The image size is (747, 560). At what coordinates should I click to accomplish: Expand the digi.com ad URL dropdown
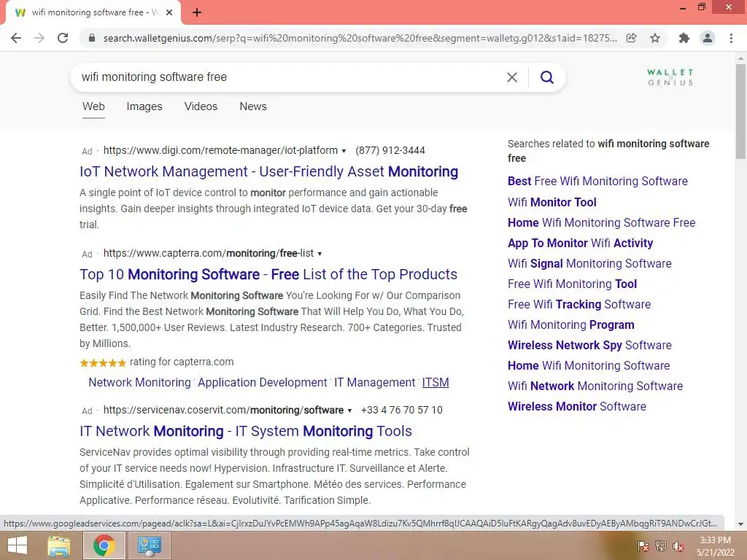click(x=344, y=151)
